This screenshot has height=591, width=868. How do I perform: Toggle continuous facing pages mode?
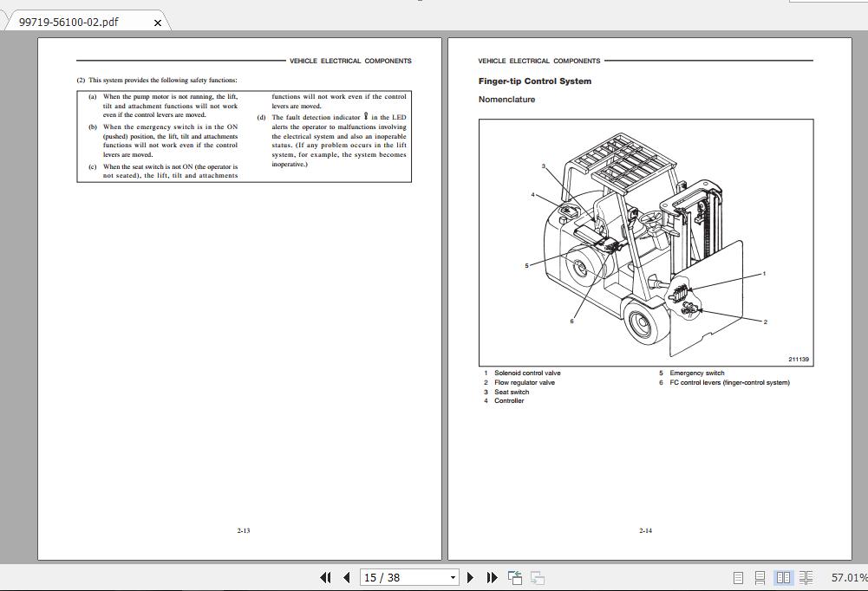[x=806, y=576]
